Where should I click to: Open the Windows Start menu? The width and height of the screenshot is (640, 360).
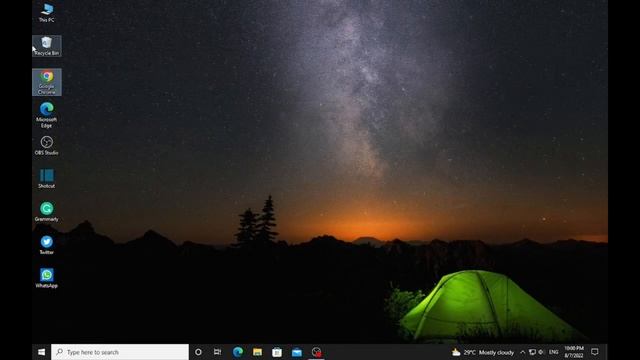coord(41,352)
